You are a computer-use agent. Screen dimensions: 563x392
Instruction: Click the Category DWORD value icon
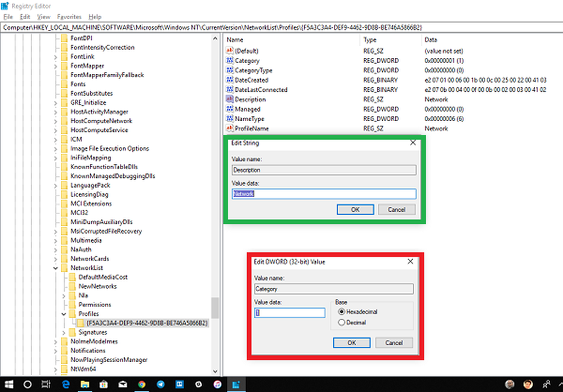tap(230, 61)
